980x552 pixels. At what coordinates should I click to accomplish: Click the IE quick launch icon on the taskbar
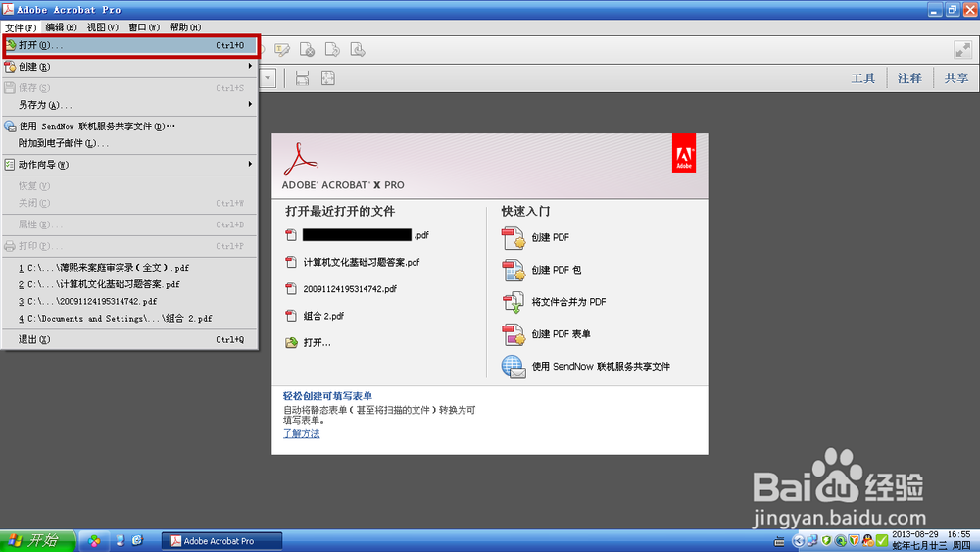tap(137, 541)
